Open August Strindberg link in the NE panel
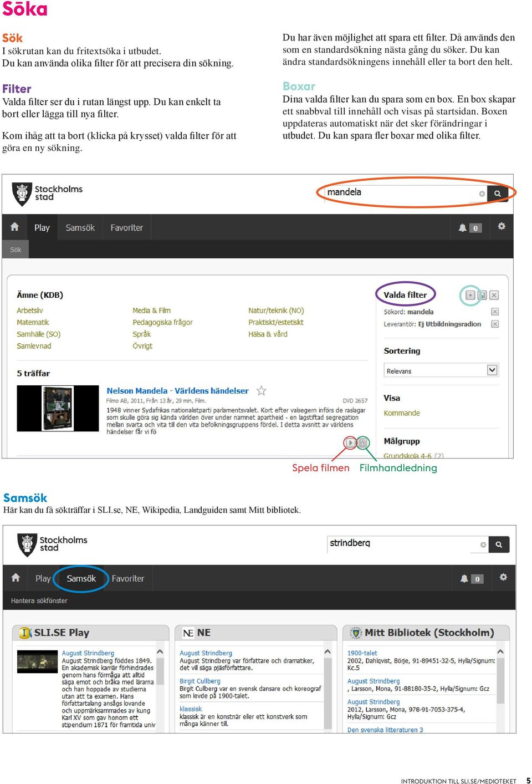 coord(206,653)
